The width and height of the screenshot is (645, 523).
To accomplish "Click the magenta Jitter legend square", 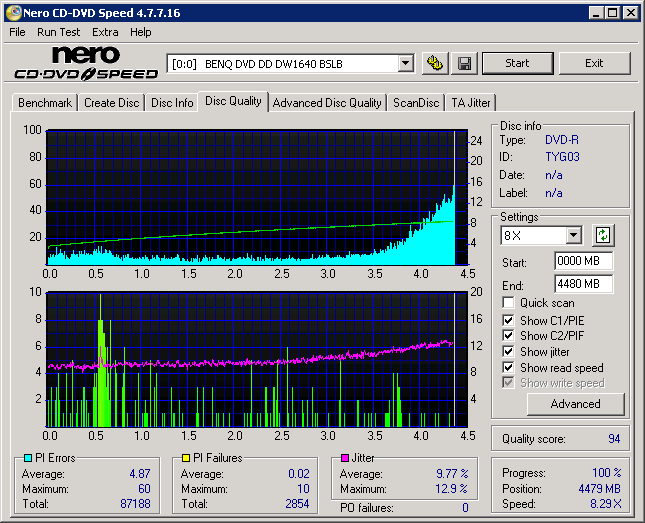I will tap(345, 458).
